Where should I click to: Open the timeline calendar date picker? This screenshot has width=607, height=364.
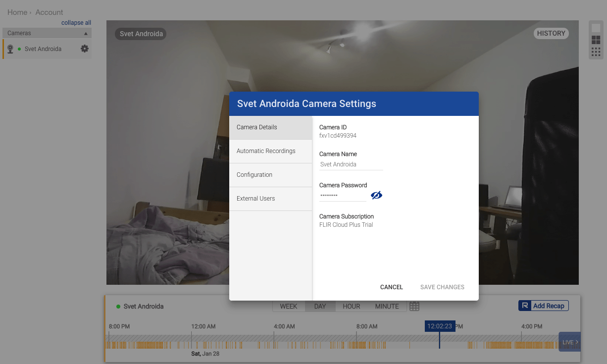[414, 307]
